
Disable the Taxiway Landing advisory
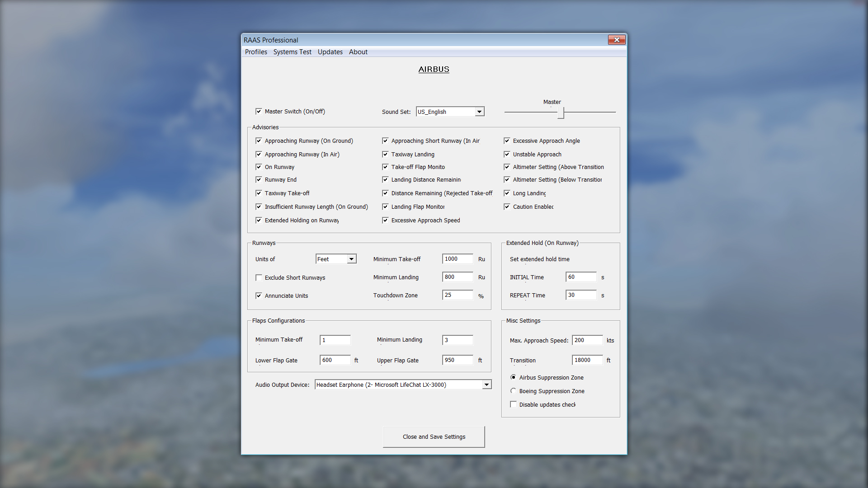(386, 154)
